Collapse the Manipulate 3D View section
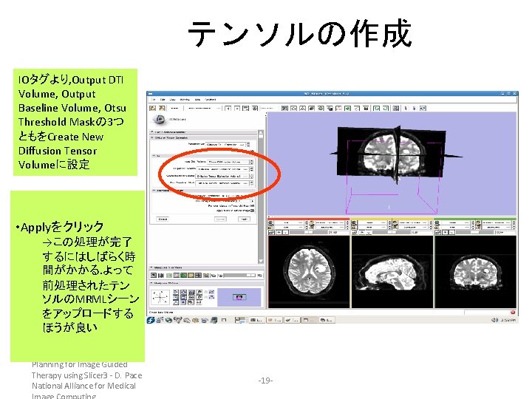This screenshot has width=532, height=399. tap(206, 283)
